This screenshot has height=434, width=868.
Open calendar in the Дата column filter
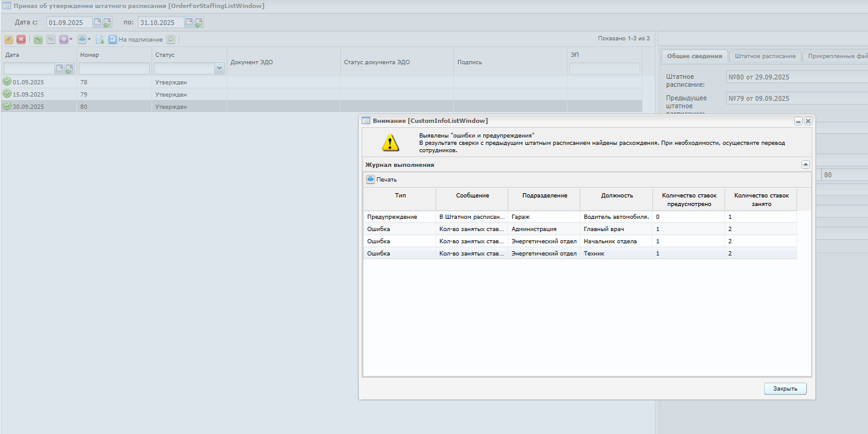click(x=60, y=68)
